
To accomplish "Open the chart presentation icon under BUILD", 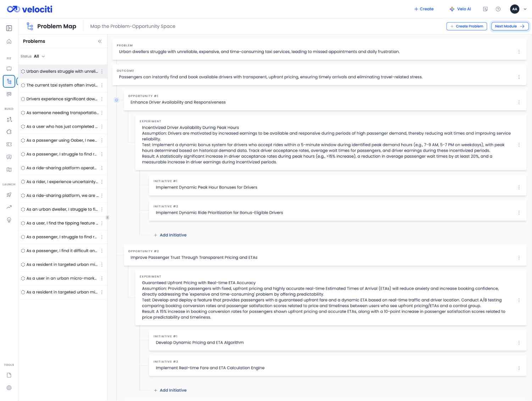I will pos(9,157).
